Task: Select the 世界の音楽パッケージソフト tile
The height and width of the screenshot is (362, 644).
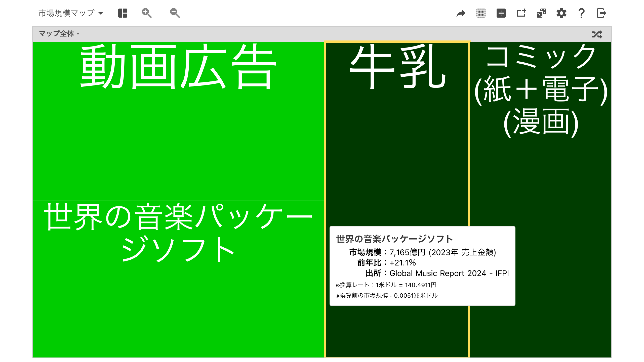Action: point(178,279)
